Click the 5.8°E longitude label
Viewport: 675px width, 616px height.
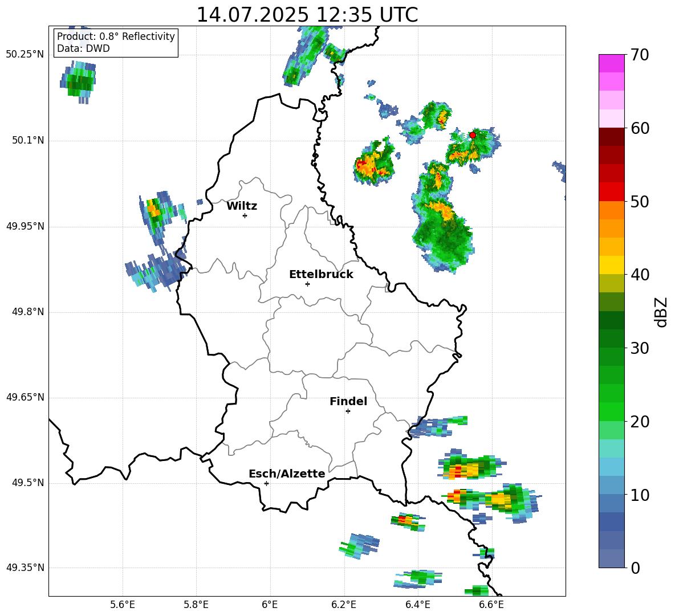196,605
